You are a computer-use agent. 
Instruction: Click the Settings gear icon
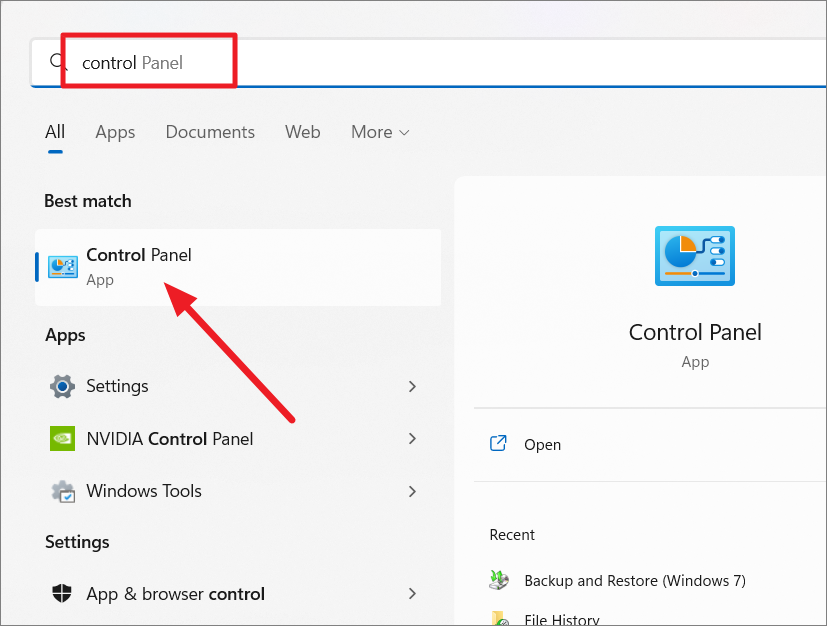[x=62, y=386]
